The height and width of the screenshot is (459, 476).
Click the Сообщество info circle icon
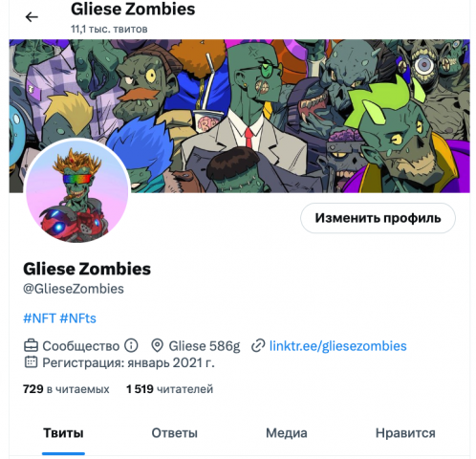point(131,345)
